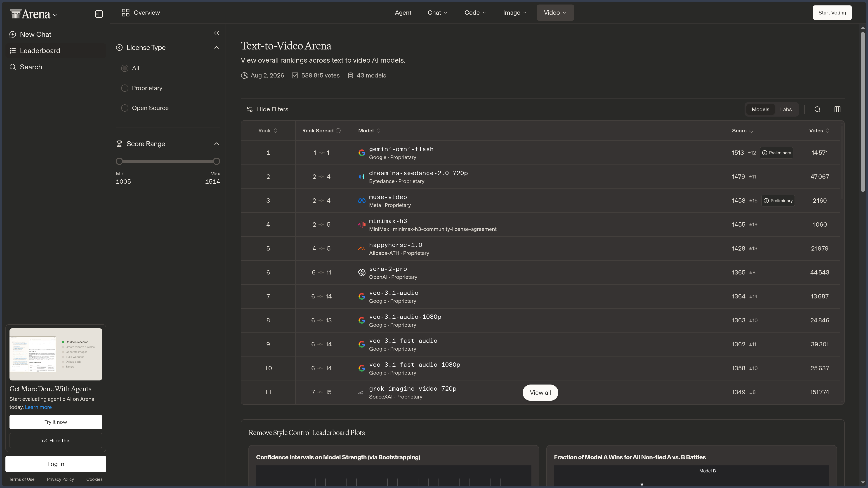Collapse the Score Range section chevron

pyautogui.click(x=217, y=144)
